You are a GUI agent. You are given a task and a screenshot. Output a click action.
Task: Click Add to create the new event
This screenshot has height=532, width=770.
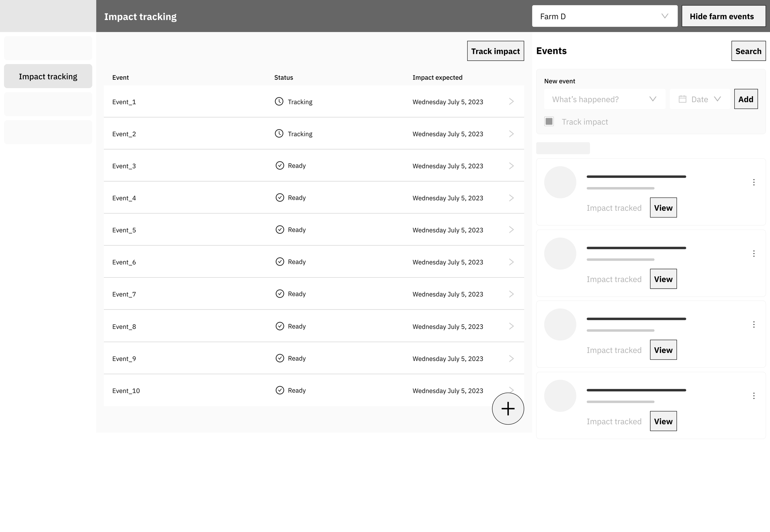click(x=746, y=99)
